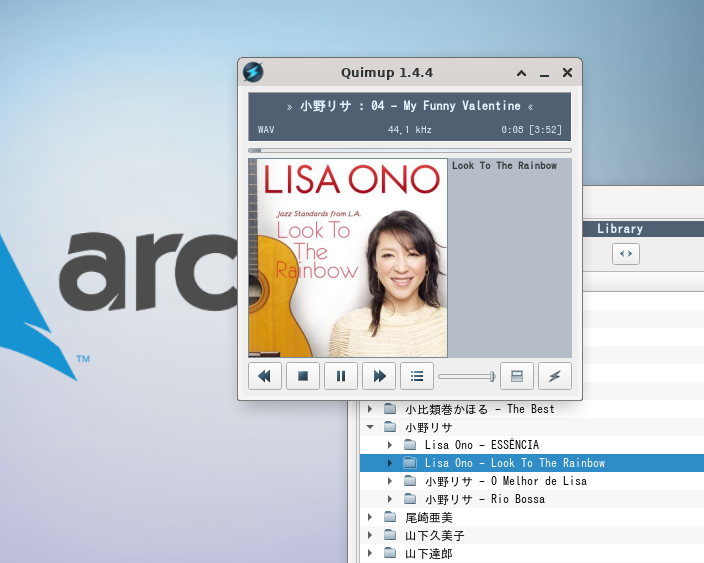
Task: Skip to the next track
Action: (x=379, y=376)
